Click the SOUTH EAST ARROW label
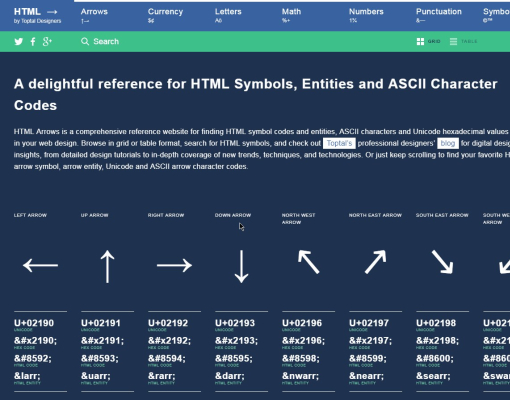The image size is (510, 400). tap(442, 215)
